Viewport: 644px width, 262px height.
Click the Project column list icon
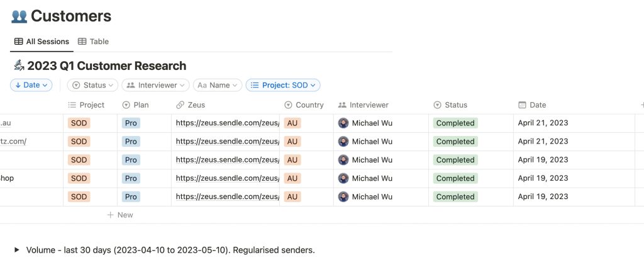(72, 105)
